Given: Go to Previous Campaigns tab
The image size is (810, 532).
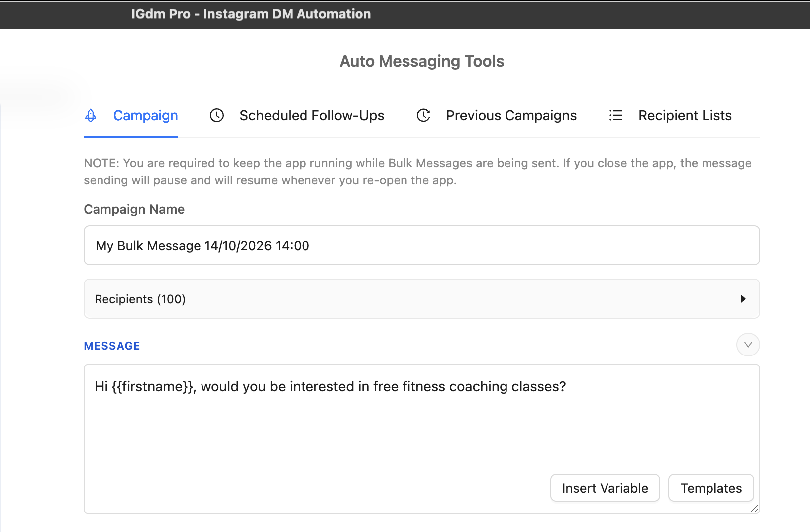Looking at the screenshot, I should (497, 115).
